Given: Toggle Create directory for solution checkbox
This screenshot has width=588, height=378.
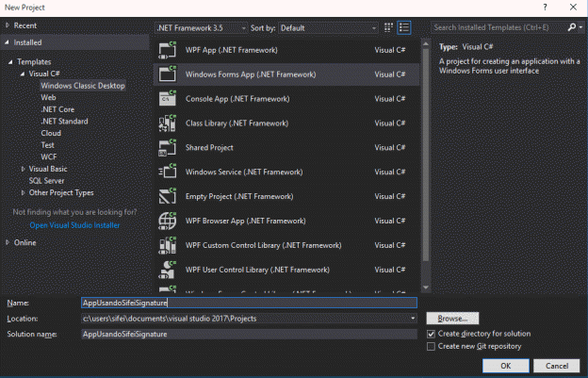Looking at the screenshot, I should pyautogui.click(x=431, y=334).
